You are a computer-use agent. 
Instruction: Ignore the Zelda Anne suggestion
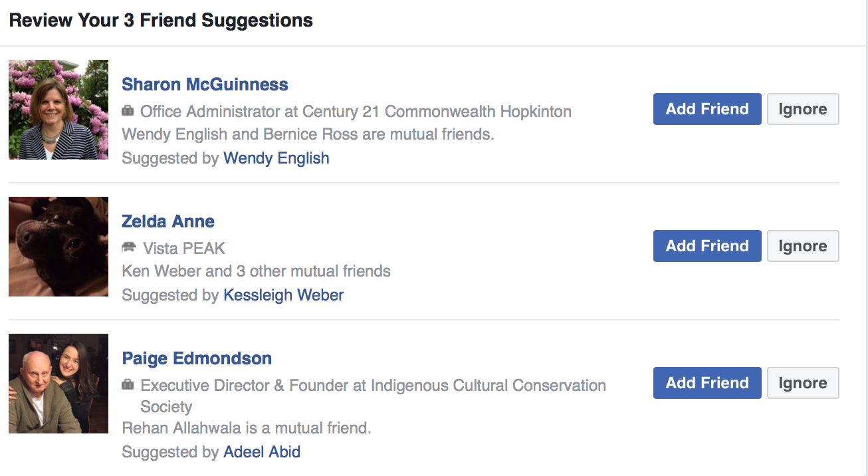pyautogui.click(x=803, y=245)
